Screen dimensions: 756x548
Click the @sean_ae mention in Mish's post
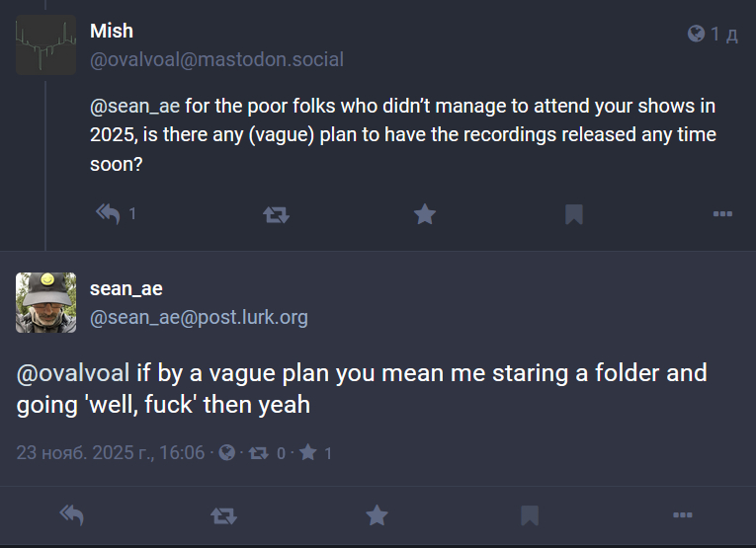pyautogui.click(x=132, y=106)
